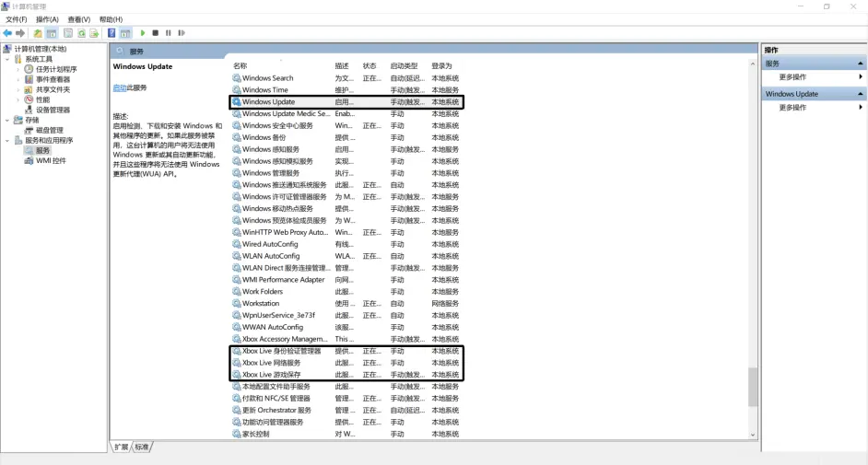Select 服务和应用程序 in the tree
868x465 pixels.
pos(49,140)
